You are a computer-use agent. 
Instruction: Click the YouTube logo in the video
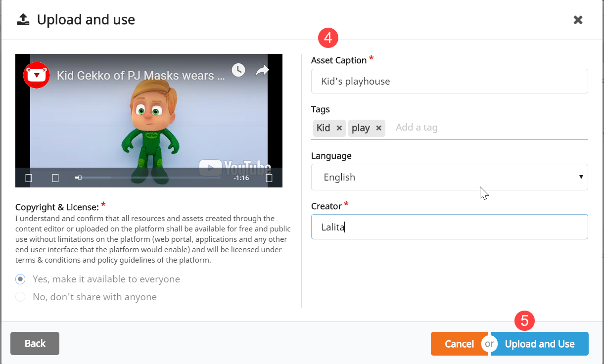coord(234,168)
